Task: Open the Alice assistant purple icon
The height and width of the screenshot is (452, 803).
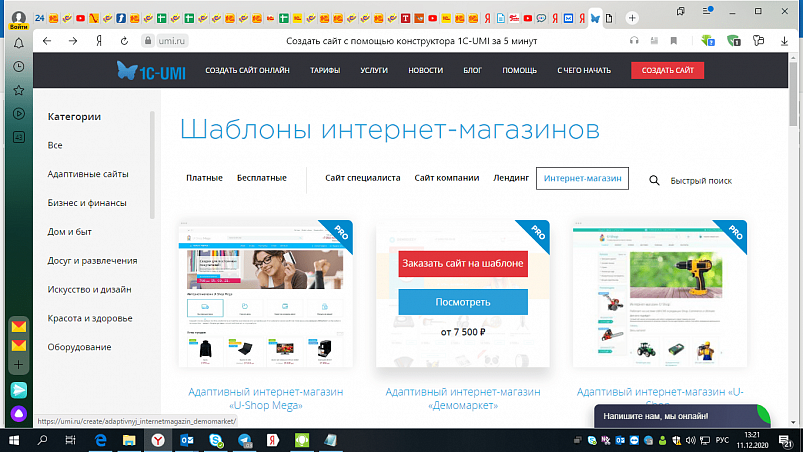Action: click(x=18, y=413)
